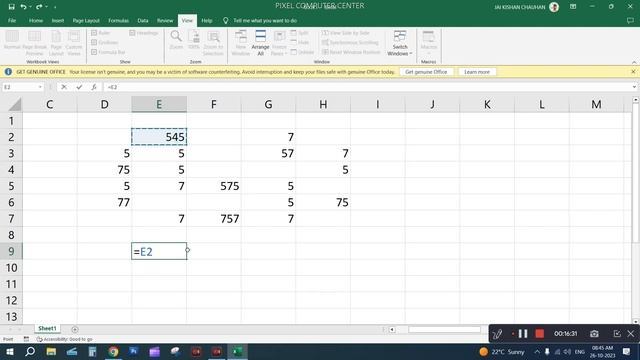Toggle the Gridlines checkbox

click(x=104, y=42)
